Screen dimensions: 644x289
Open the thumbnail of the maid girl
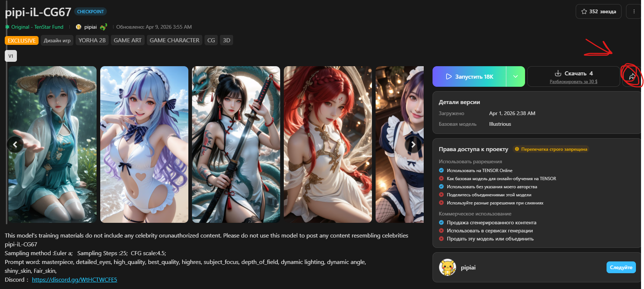tap(399, 144)
